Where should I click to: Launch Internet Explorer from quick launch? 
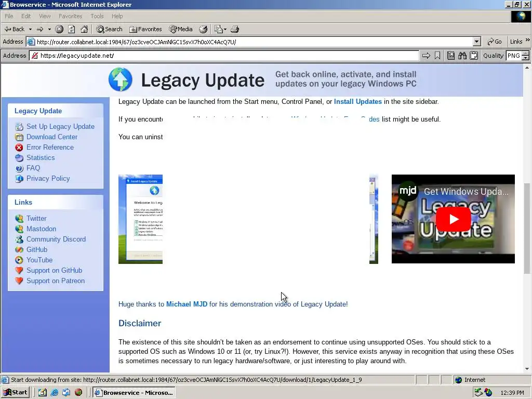[x=54, y=393]
